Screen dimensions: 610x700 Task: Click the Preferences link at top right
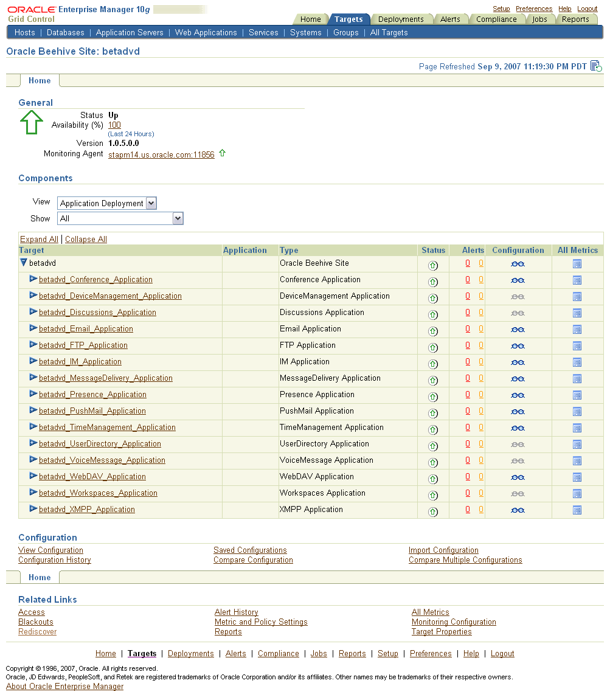533,9
